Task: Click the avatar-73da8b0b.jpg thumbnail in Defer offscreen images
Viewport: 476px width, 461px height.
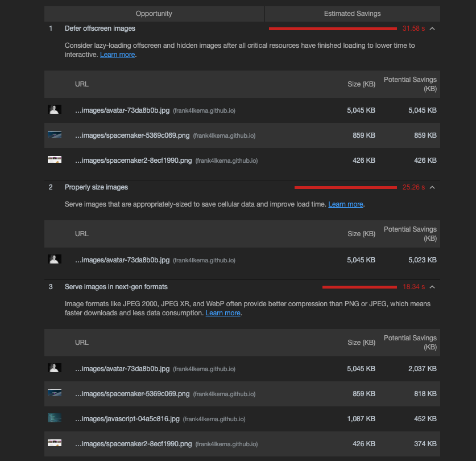Action: 54,110
